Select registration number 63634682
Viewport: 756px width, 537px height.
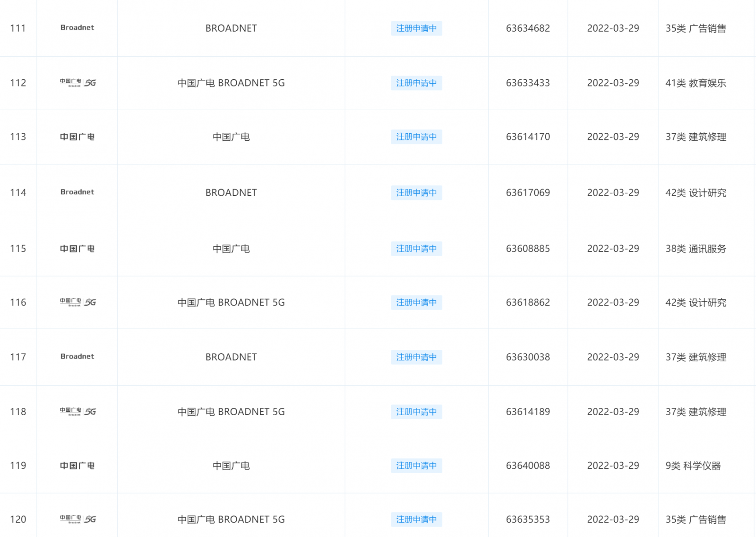click(x=528, y=28)
